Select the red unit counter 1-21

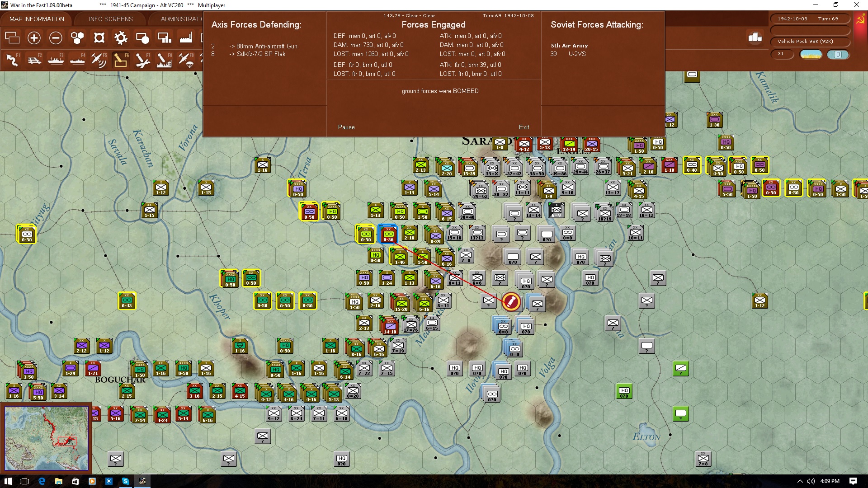[x=93, y=369]
